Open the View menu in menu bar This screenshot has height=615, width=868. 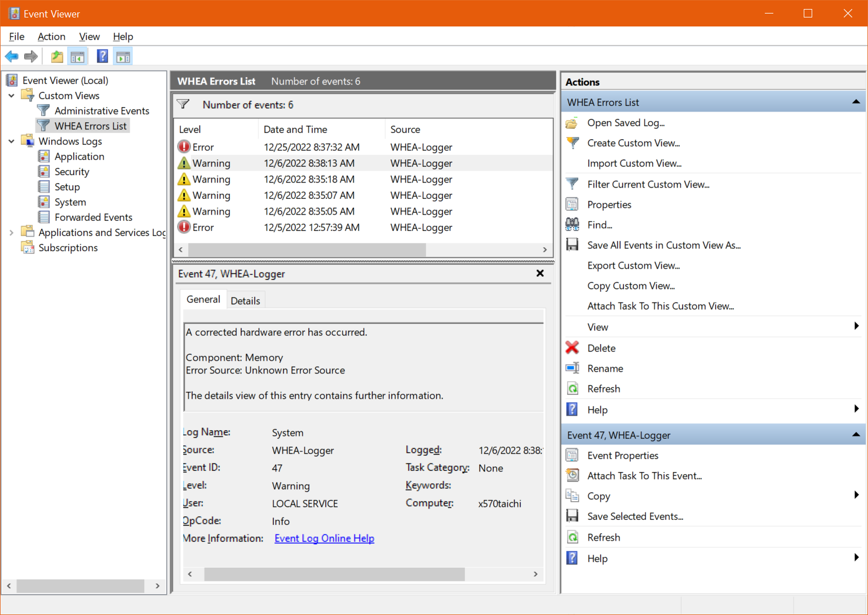[89, 37]
